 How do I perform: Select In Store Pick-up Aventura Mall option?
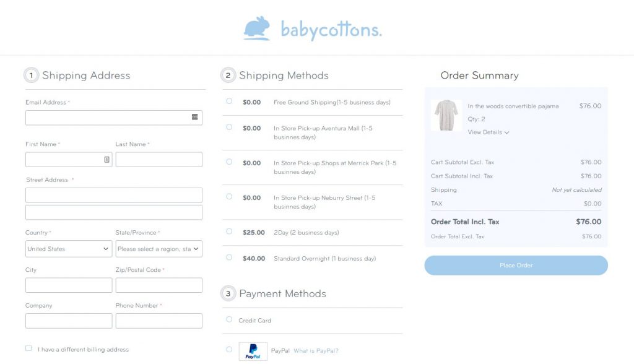229,127
